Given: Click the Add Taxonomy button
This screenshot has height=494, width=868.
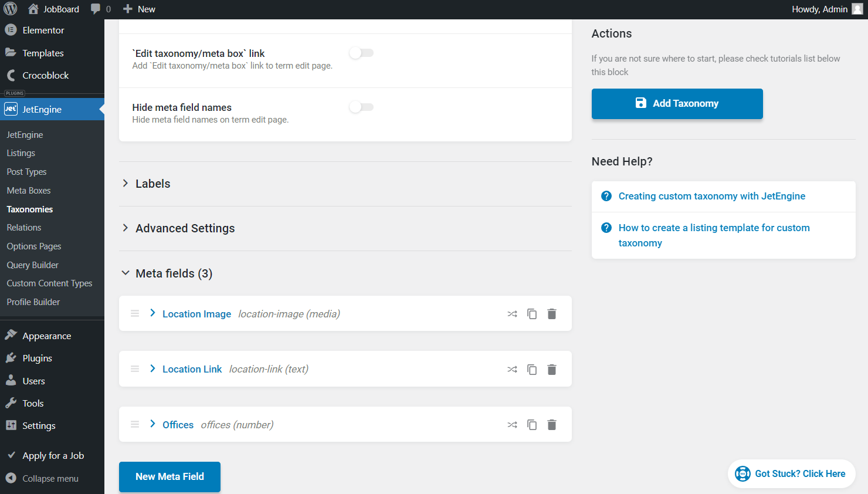Looking at the screenshot, I should (x=677, y=104).
